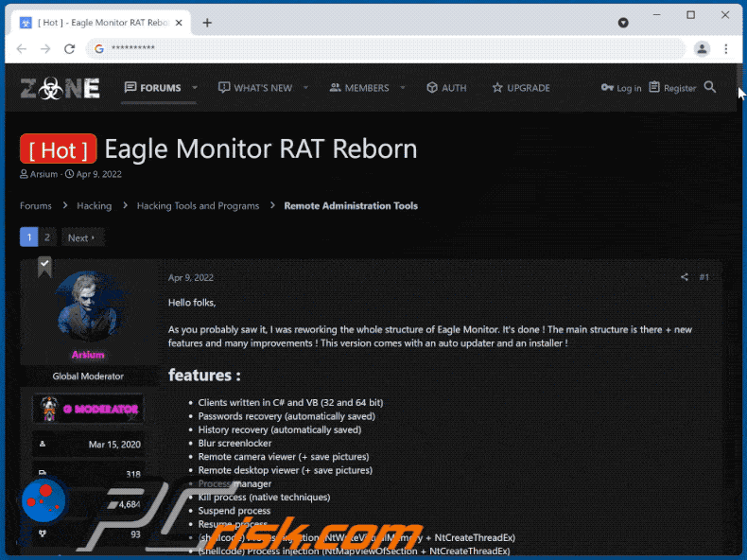This screenshot has height=560, width=747.
Task: Expand the Forums dropdown arrow
Action: tap(195, 88)
